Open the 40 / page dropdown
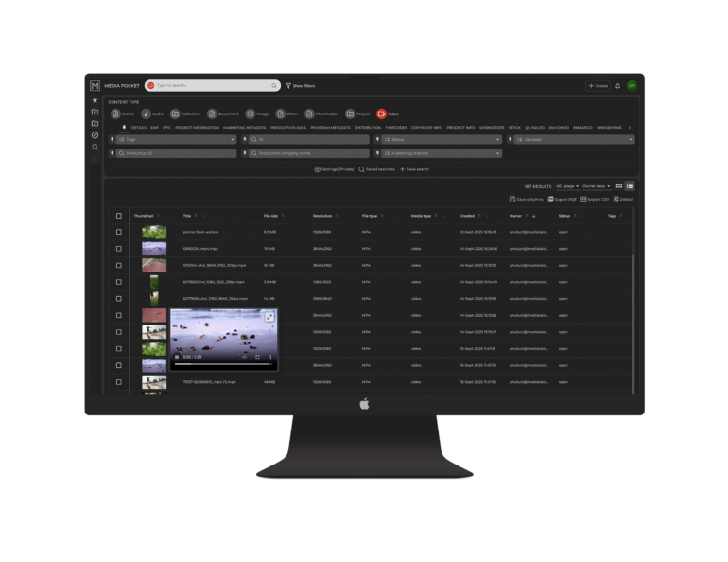The width and height of the screenshot is (728, 562). 567,186
